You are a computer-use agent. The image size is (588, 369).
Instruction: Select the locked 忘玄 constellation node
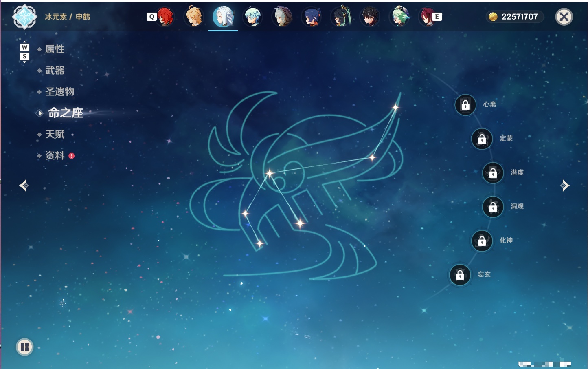(460, 275)
